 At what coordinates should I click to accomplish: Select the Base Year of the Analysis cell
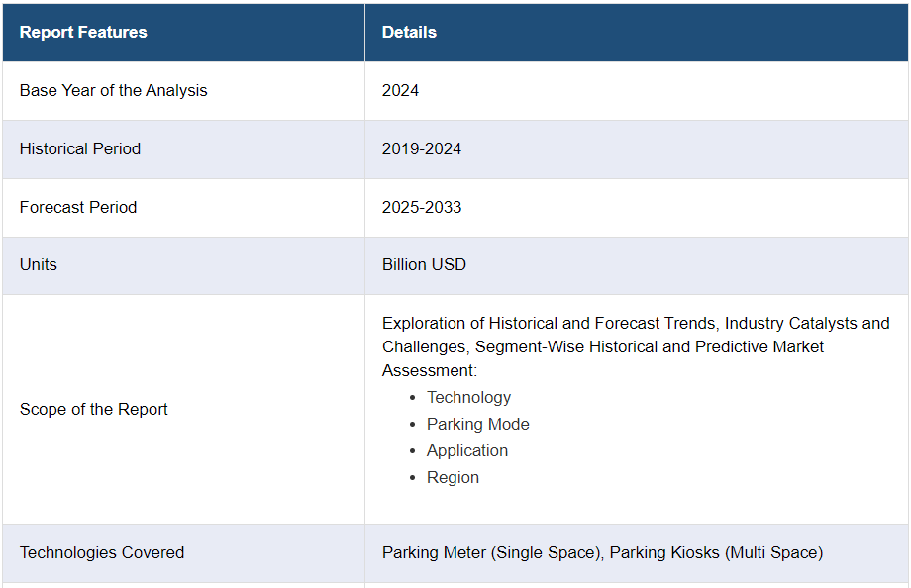114,90
